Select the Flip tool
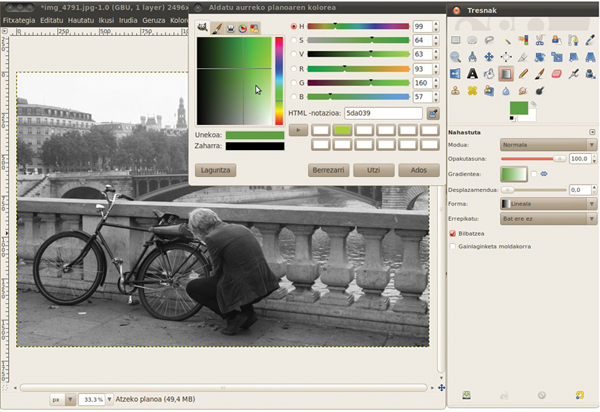Image resolution: width=600 pixels, height=412 pixels. [455, 74]
